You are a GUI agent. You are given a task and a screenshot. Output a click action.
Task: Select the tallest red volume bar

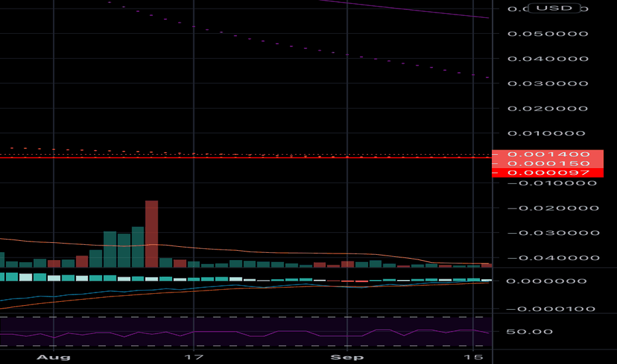(152, 234)
